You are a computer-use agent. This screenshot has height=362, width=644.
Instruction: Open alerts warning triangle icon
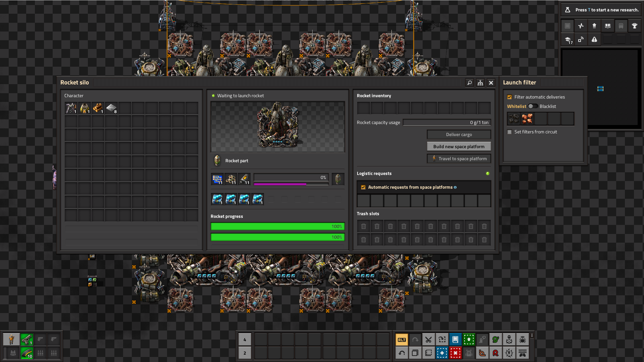(594, 40)
